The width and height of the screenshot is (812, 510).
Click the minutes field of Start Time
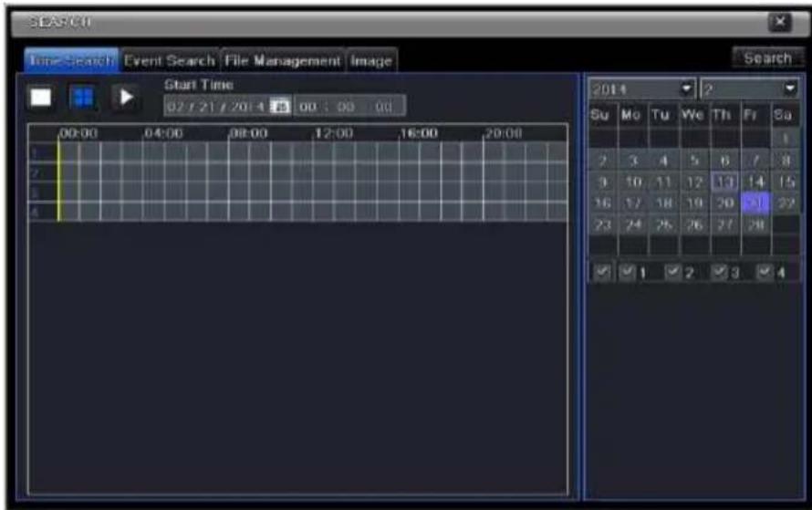[x=346, y=107]
